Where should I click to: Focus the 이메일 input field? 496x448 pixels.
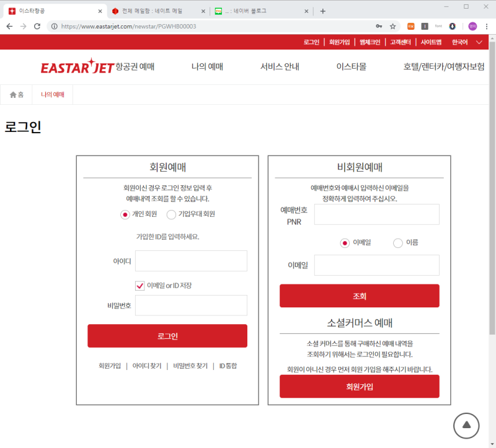point(377,266)
